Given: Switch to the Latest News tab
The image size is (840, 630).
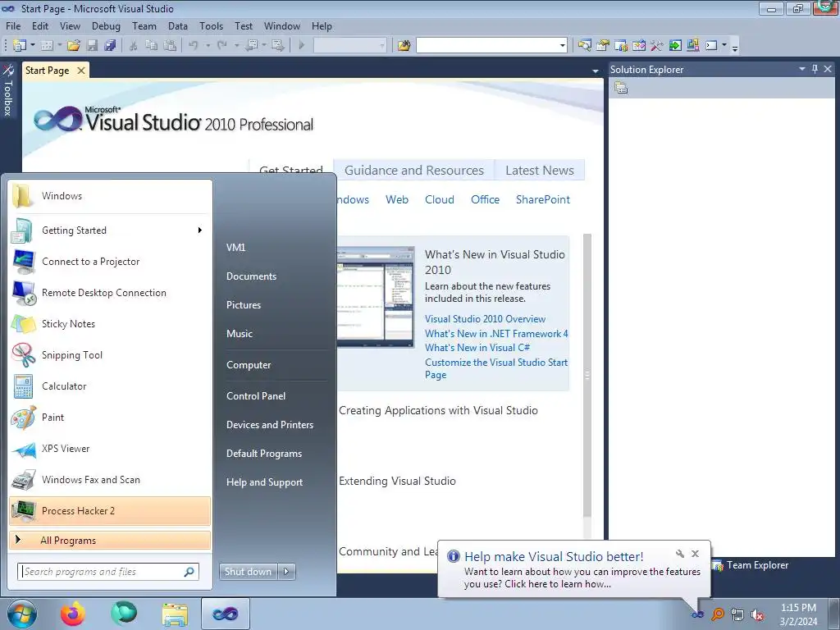Looking at the screenshot, I should pyautogui.click(x=540, y=171).
